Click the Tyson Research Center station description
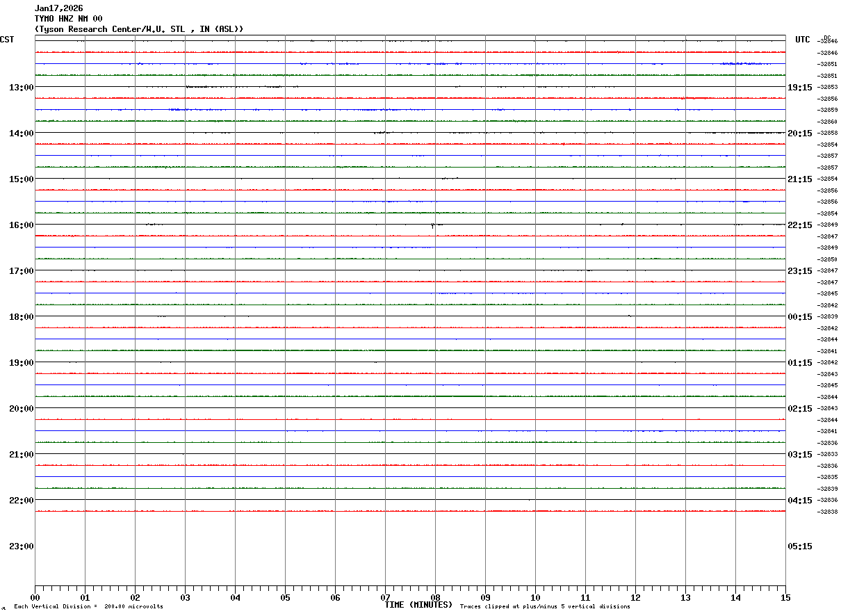This screenshot has width=841, height=616. tap(139, 29)
